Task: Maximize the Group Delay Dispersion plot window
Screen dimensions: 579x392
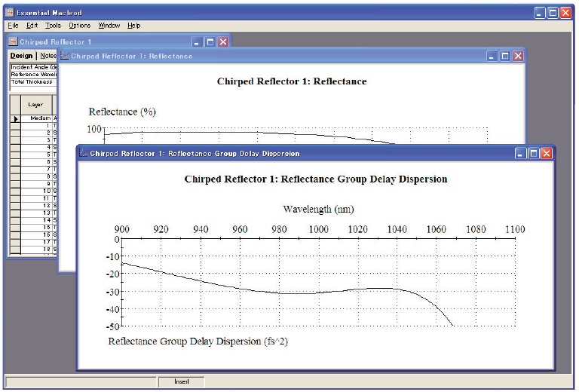Action: click(534, 153)
